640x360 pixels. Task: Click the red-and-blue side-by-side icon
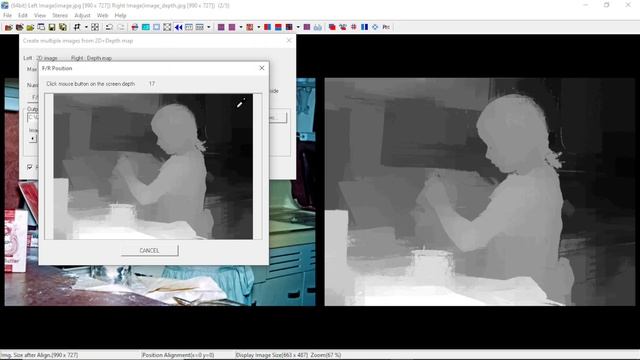tap(267, 27)
